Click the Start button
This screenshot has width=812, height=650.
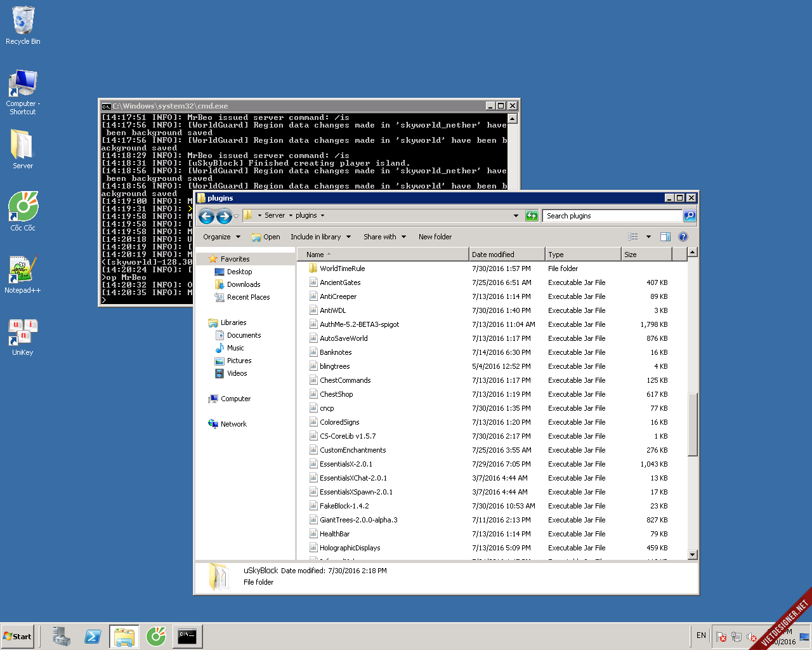[18, 636]
